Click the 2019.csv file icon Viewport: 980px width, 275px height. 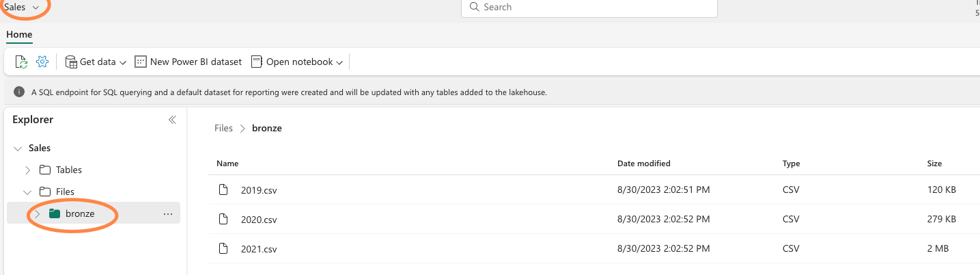[223, 189]
